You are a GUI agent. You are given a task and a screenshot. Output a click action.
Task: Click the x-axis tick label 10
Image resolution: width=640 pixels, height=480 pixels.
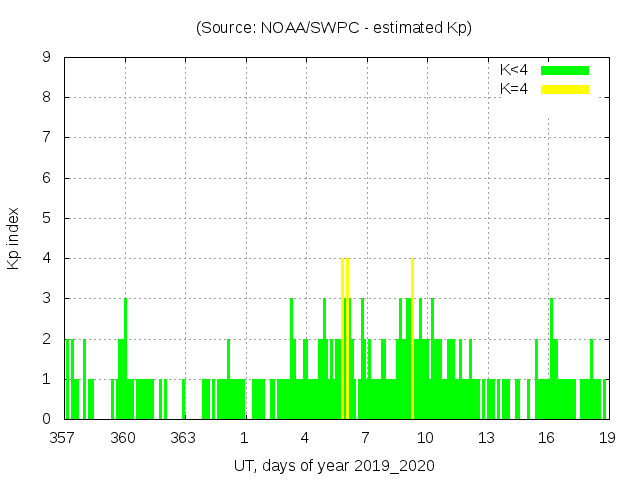(x=425, y=438)
